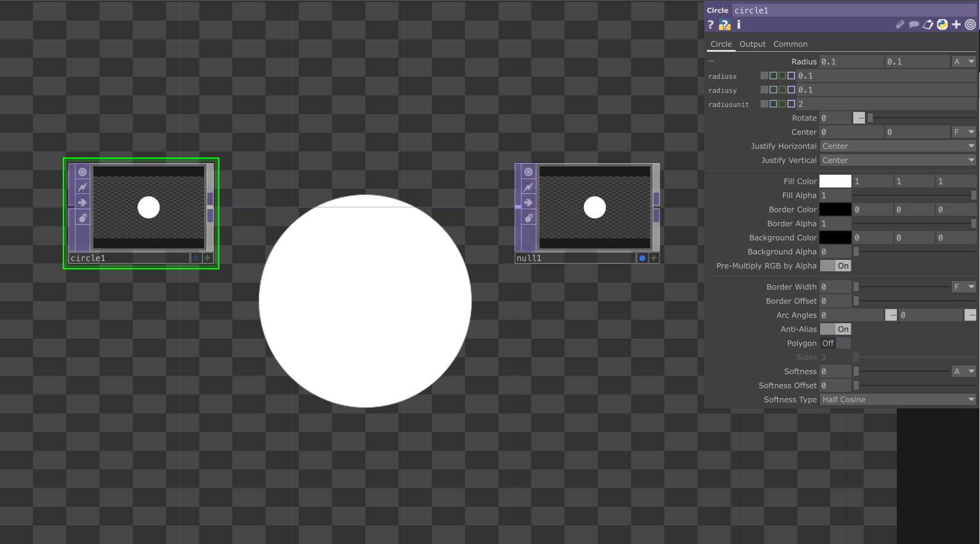Click the Rotate slider track
The image size is (980, 544).
click(922, 118)
